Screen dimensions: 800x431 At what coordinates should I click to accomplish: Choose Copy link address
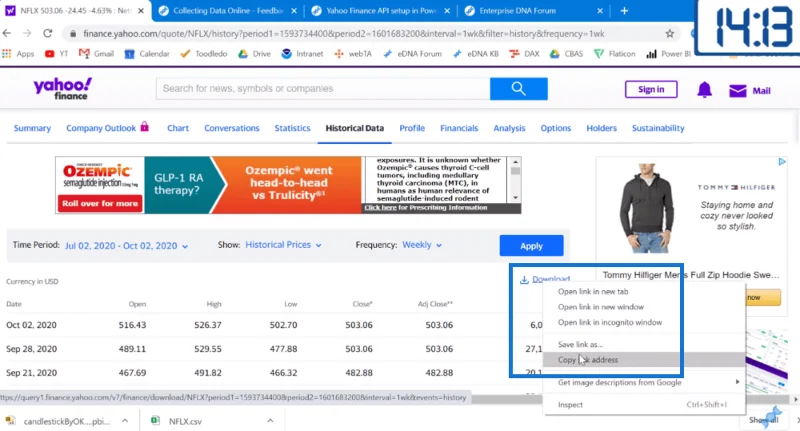tap(644, 360)
